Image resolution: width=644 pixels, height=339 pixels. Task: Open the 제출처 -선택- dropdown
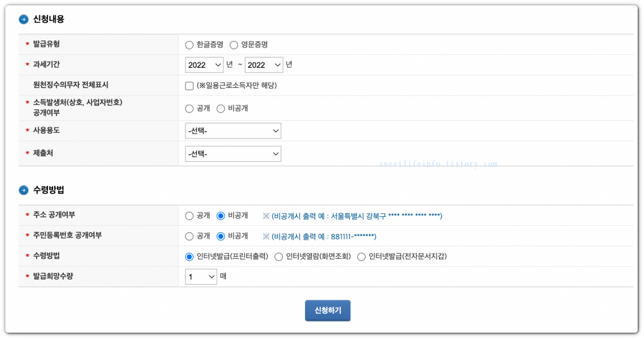[x=233, y=154]
